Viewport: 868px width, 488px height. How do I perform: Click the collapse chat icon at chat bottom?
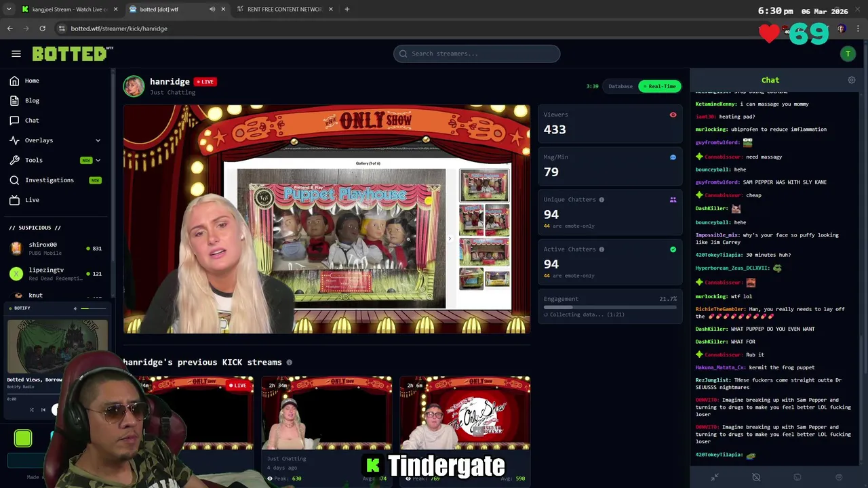point(715,477)
